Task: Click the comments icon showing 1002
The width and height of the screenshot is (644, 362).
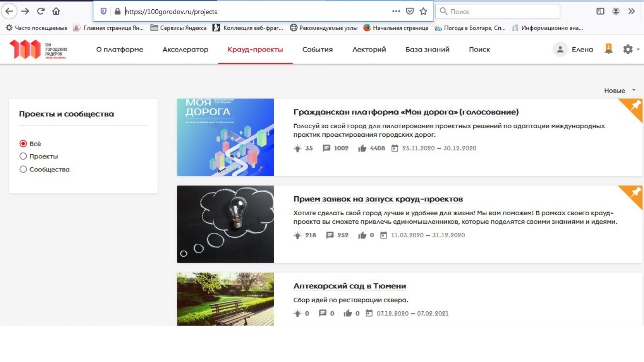Action: [x=326, y=148]
